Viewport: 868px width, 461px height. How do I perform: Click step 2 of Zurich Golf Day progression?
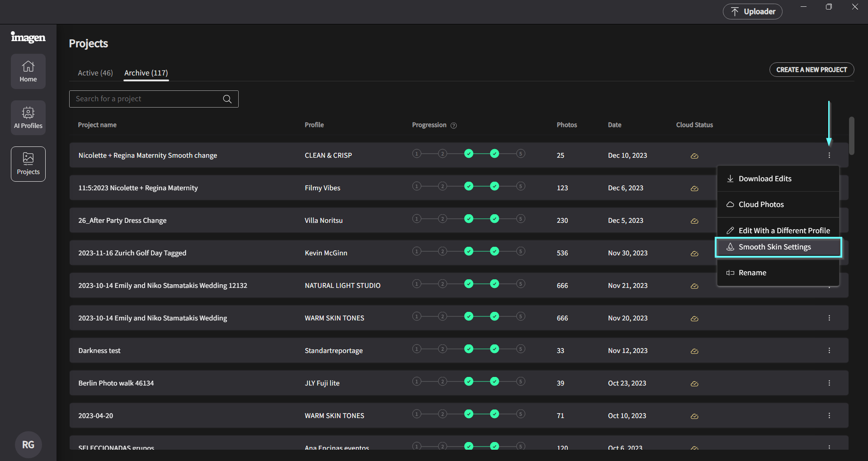pos(443,251)
